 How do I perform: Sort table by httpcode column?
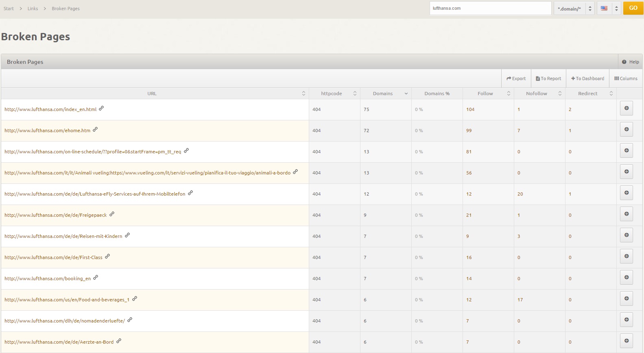(334, 94)
